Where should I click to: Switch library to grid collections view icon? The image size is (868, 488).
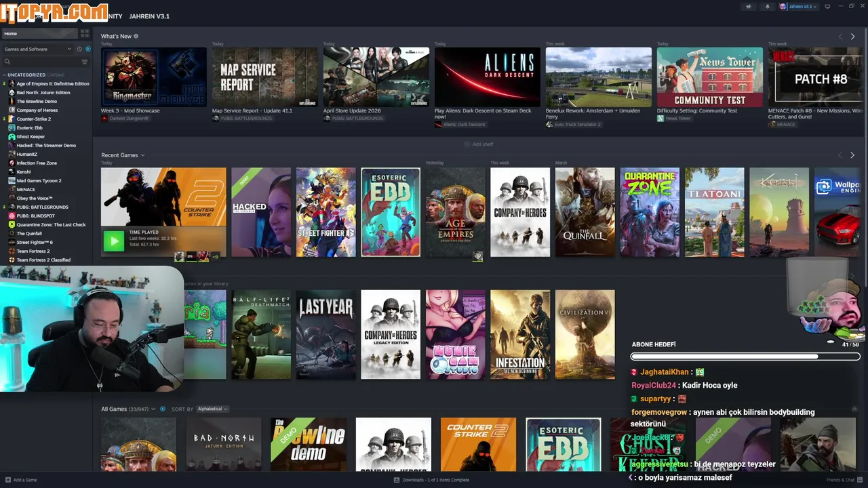click(85, 33)
